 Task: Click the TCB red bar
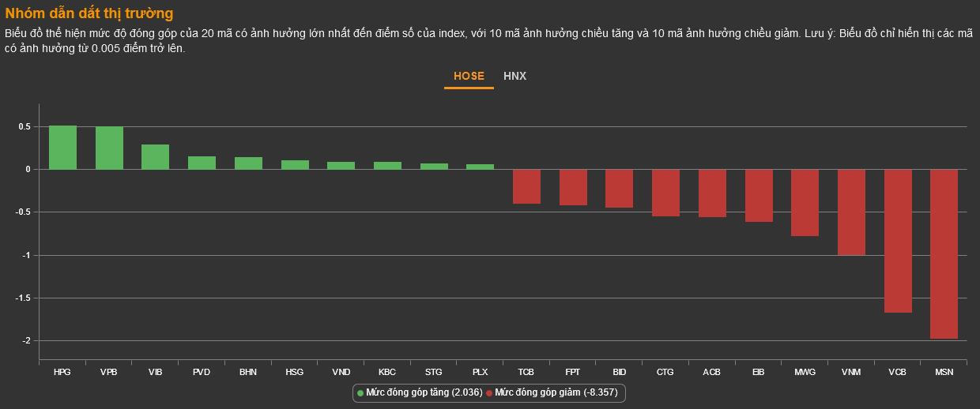point(526,186)
